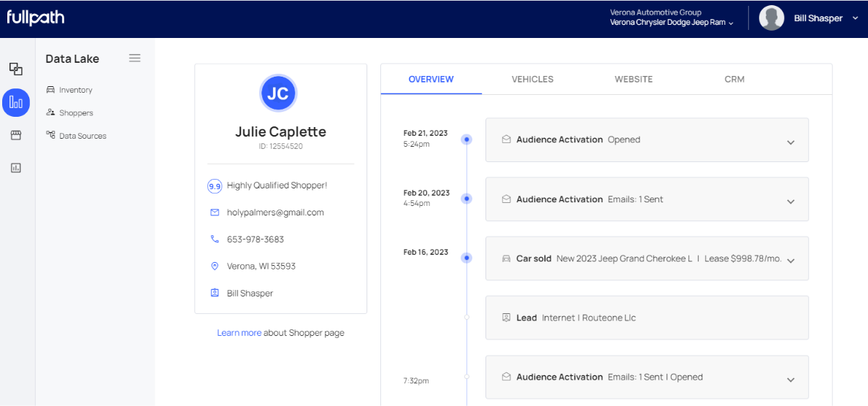Switch to the Vehicles tab
Viewport: 868px width, 406px height.
532,79
